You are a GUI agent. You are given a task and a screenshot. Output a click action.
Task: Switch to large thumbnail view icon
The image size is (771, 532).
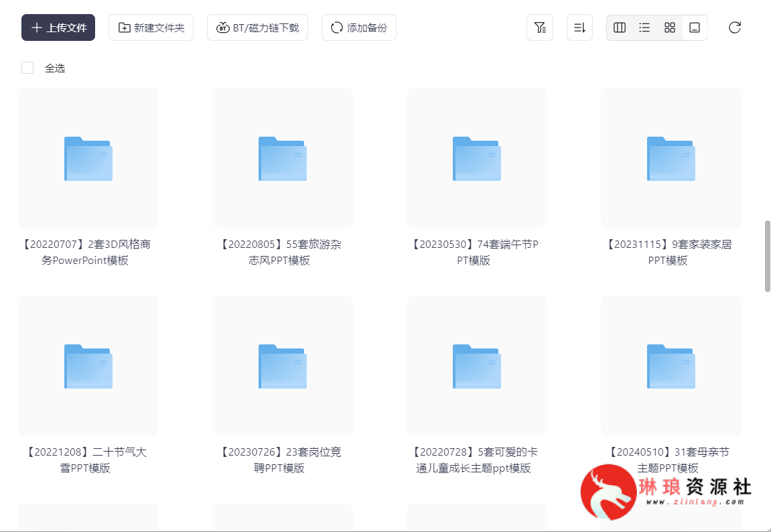[x=694, y=27]
